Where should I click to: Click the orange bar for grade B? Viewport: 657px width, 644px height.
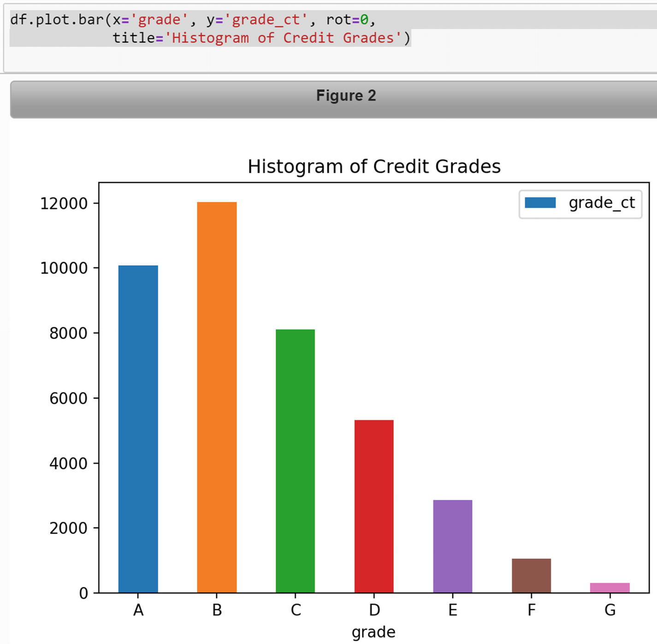click(217, 397)
